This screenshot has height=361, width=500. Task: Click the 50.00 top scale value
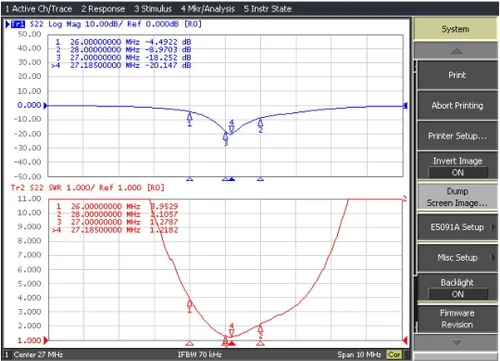point(29,34)
